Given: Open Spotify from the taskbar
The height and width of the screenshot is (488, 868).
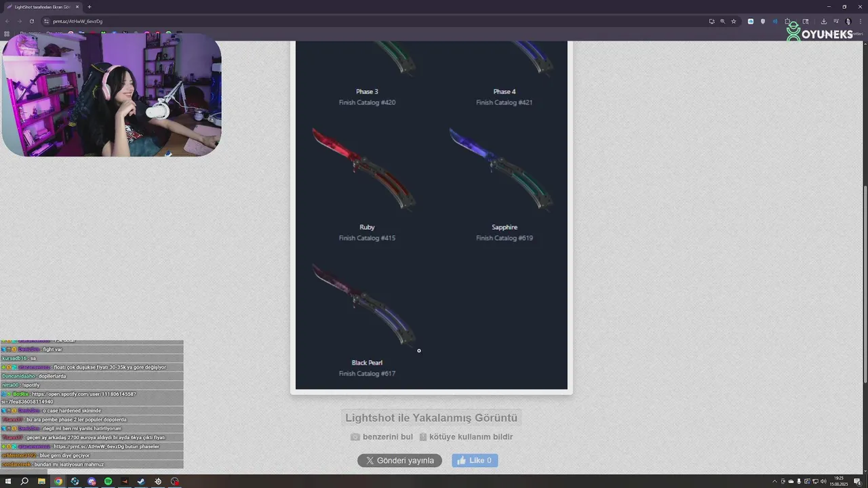Looking at the screenshot, I should 108,481.
